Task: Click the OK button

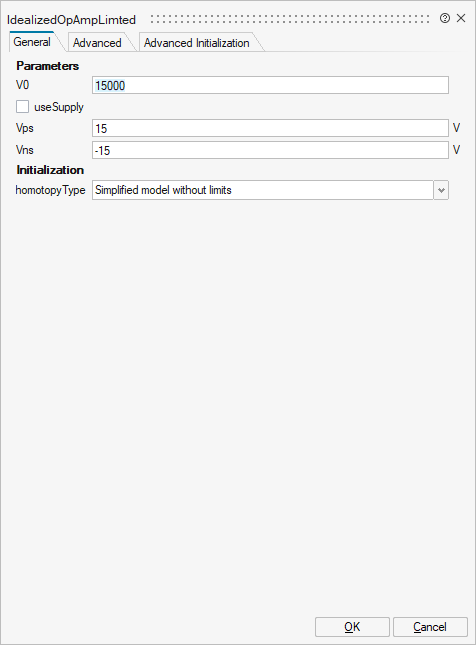Action: click(x=352, y=627)
